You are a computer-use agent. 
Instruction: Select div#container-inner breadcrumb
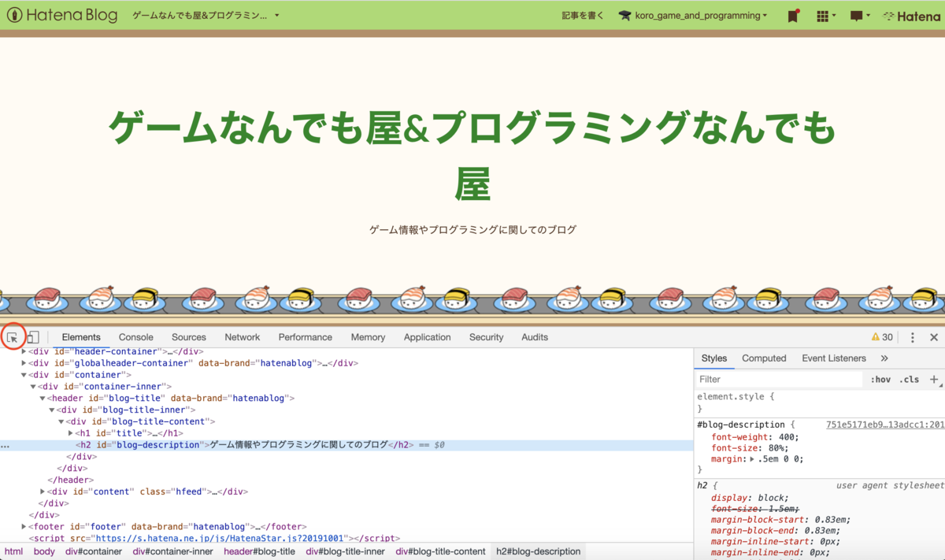point(173,551)
